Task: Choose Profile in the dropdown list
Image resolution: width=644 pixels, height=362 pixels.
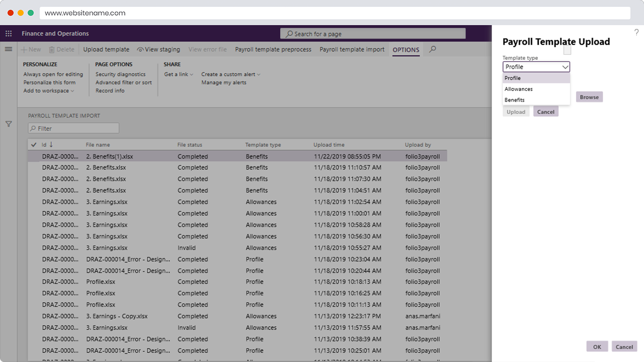Action: point(536,78)
